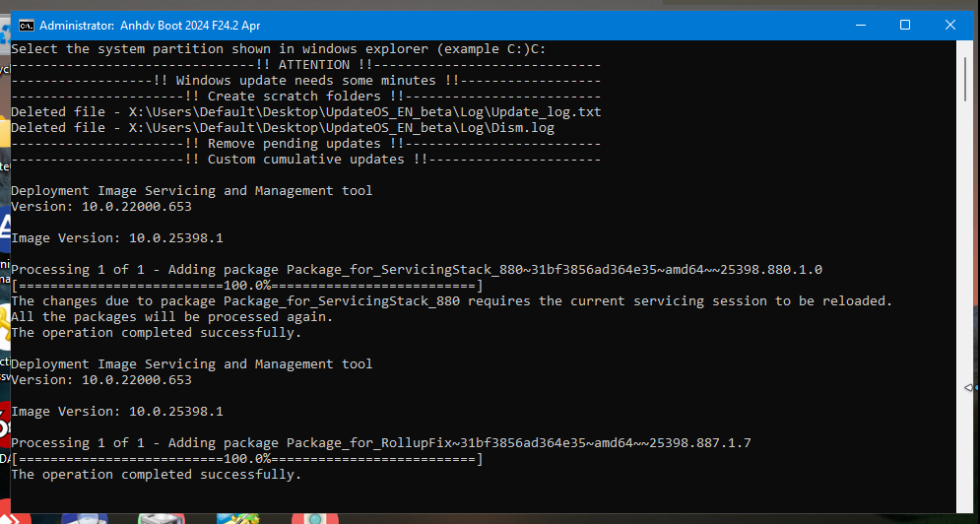Maximize the Anhdv Boot console window
Viewport: 980px width, 524px height.
(905, 25)
